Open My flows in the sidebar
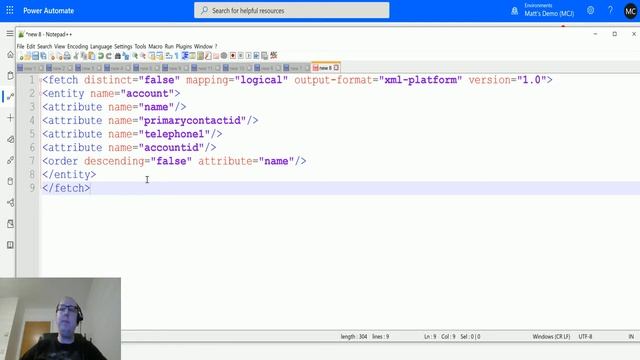 coord(10,96)
